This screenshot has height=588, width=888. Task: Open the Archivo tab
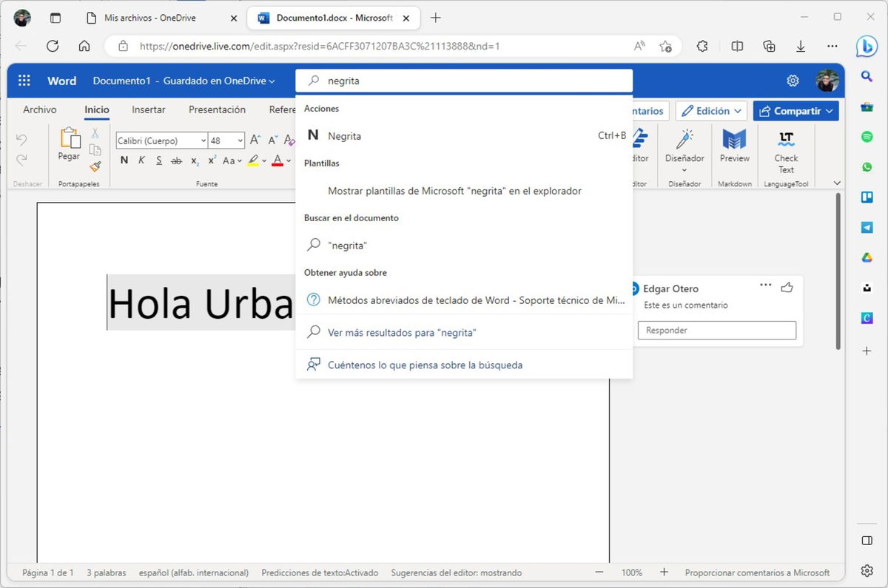point(40,109)
